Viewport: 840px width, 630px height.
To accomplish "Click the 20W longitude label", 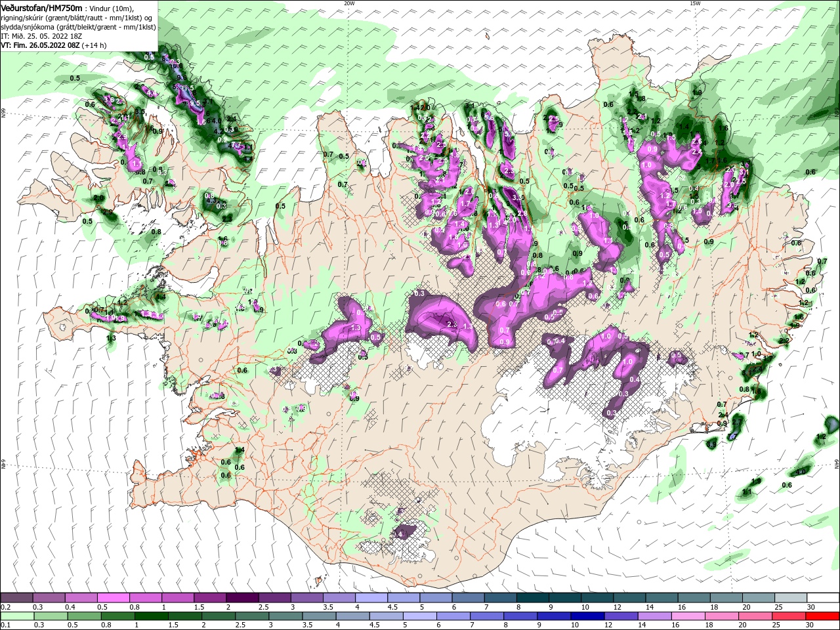I will [349, 3].
